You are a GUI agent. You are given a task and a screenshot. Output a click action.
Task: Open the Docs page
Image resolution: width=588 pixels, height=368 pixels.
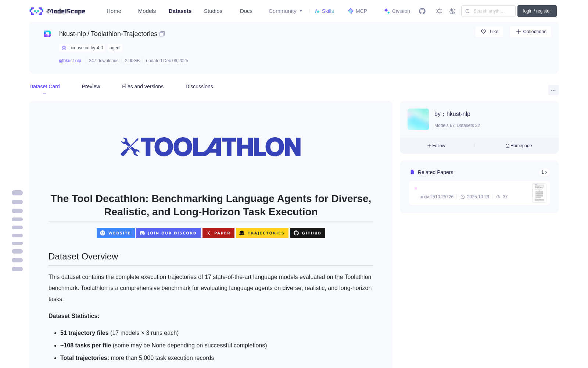246,11
